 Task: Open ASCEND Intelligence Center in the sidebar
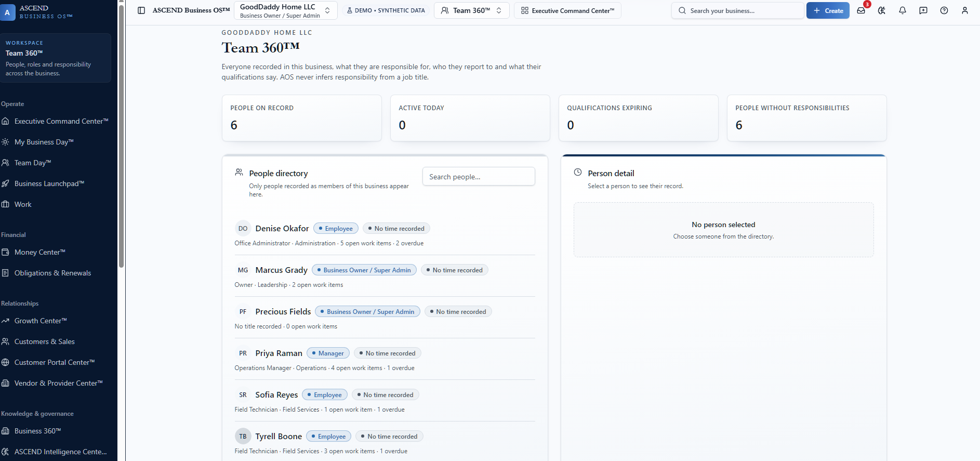coord(55,452)
